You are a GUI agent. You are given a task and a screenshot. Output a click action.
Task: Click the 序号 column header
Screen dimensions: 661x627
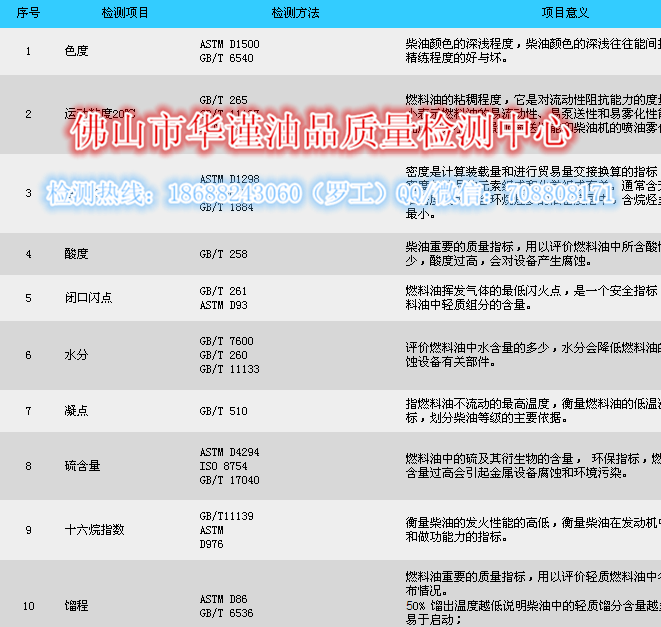tap(28, 13)
